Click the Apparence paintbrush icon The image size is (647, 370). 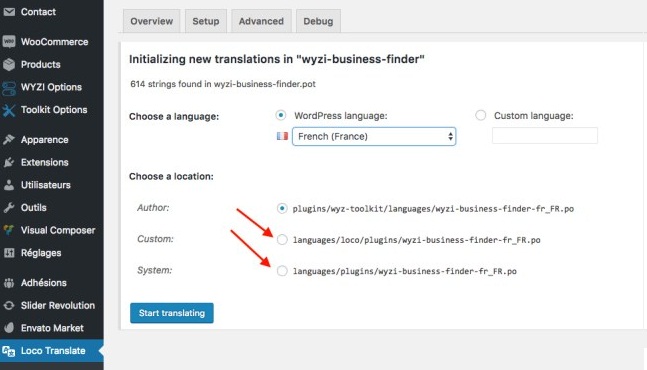coord(9,139)
